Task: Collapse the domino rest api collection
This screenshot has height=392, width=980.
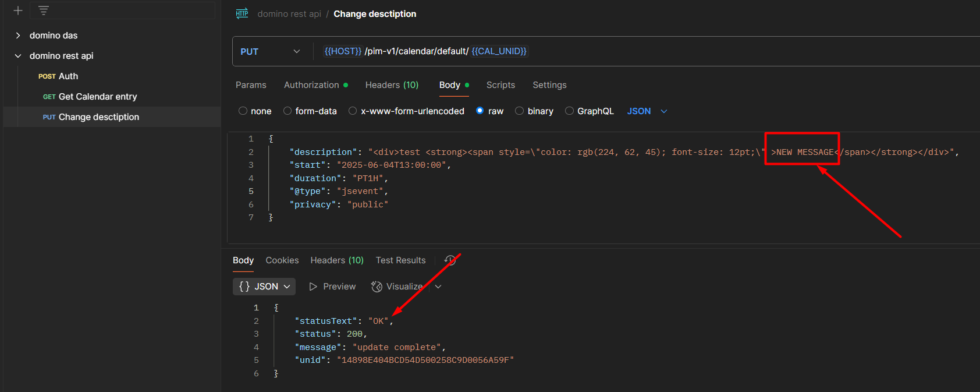Action: [x=18, y=56]
